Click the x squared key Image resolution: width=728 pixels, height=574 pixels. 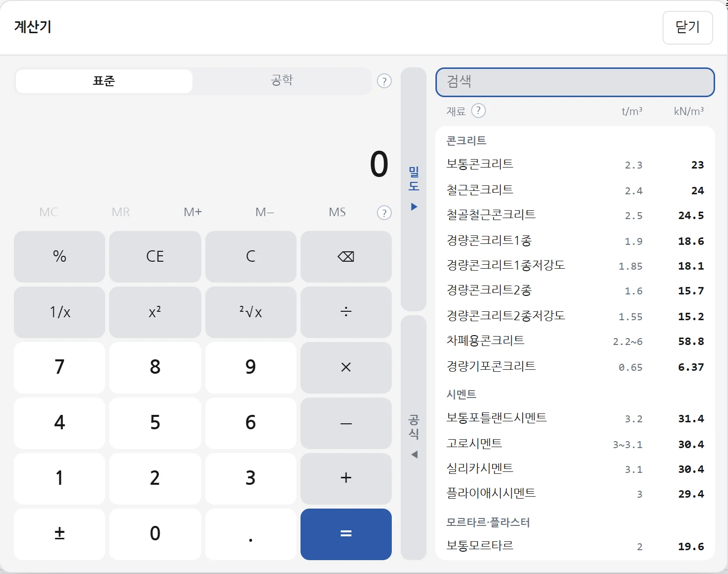pos(155,312)
